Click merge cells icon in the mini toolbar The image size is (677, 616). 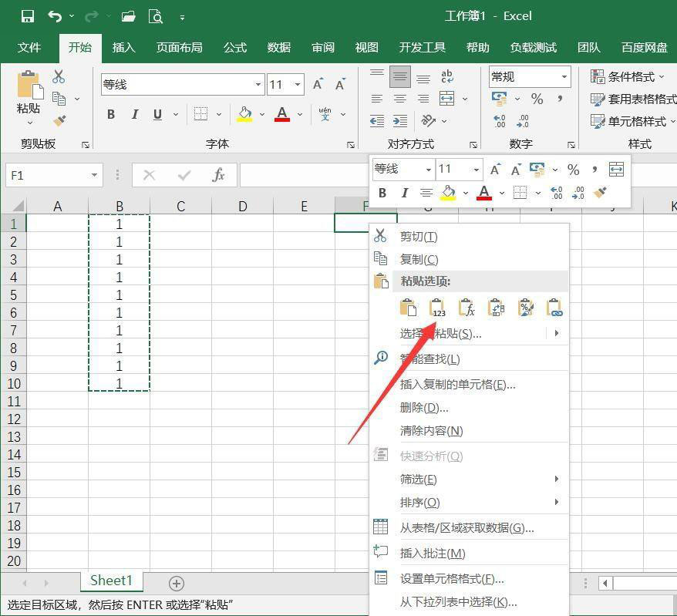coord(616,169)
